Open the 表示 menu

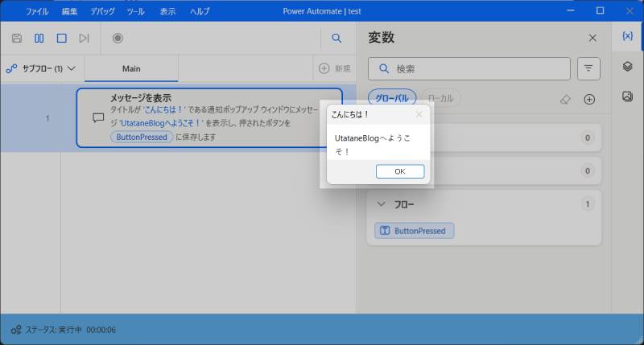point(167,11)
